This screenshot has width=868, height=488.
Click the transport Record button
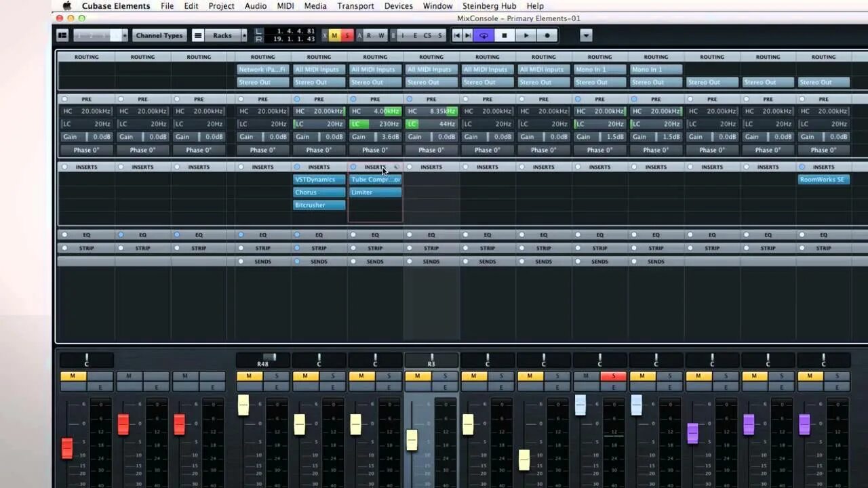tap(547, 35)
